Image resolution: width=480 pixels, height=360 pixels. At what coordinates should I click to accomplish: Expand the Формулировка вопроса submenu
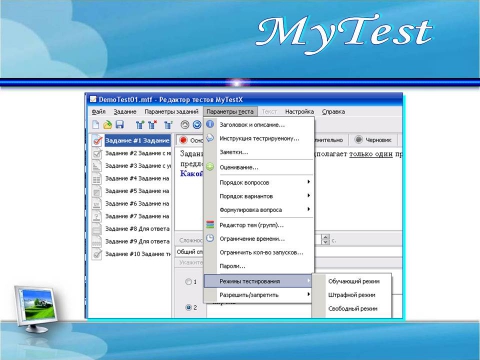pyautogui.click(x=309, y=209)
